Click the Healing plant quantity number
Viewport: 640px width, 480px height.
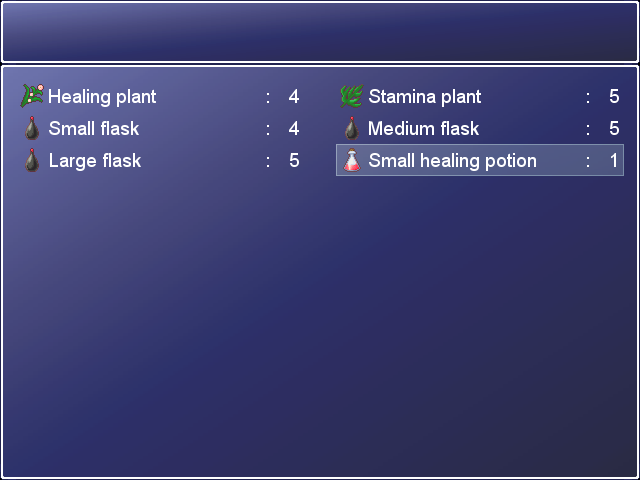click(294, 97)
